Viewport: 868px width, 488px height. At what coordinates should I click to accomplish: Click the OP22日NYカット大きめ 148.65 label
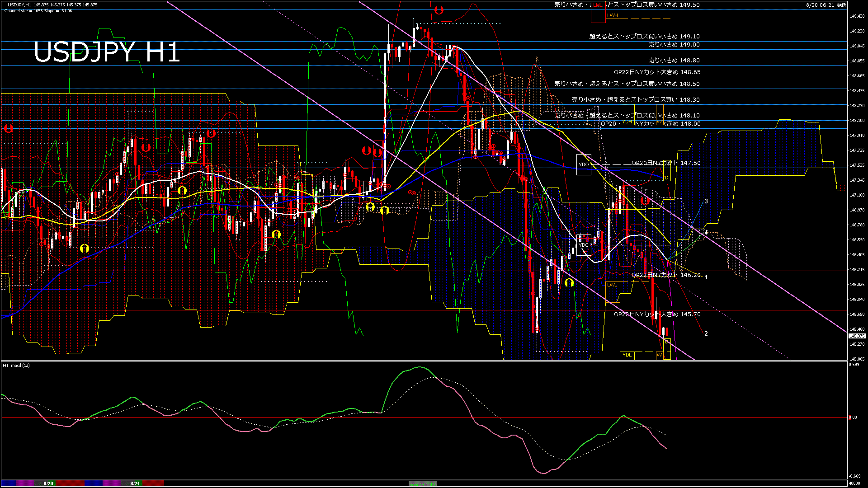coord(657,72)
